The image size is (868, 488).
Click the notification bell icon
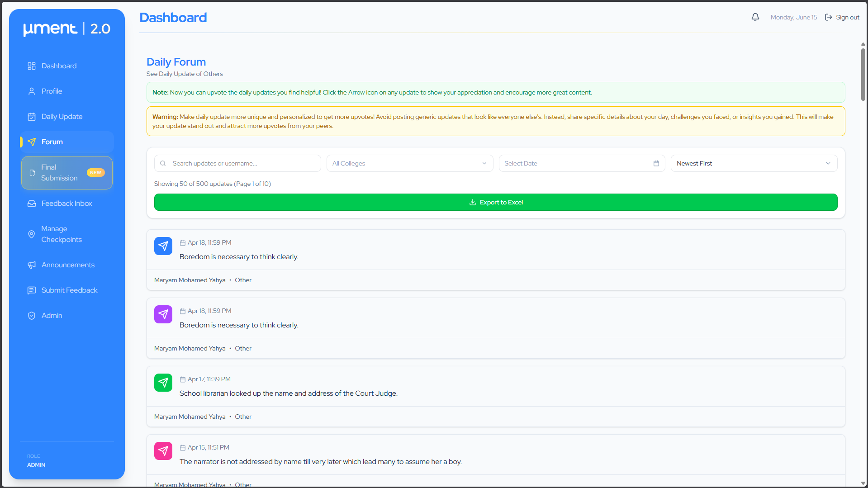[x=755, y=17]
